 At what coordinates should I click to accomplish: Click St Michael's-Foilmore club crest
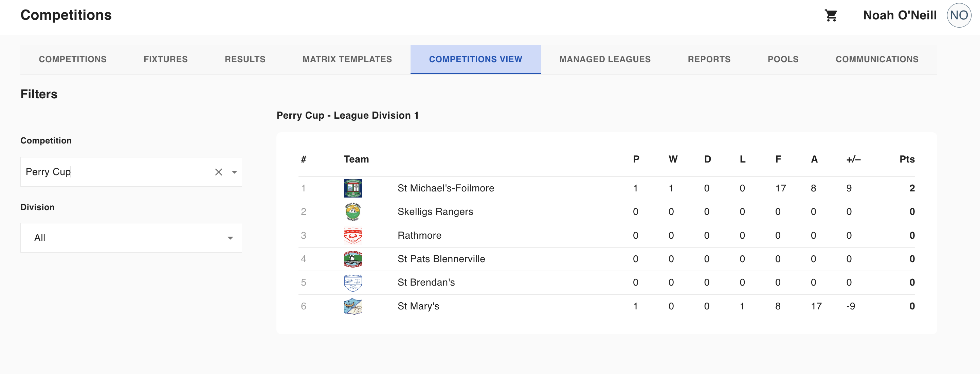[x=353, y=188]
